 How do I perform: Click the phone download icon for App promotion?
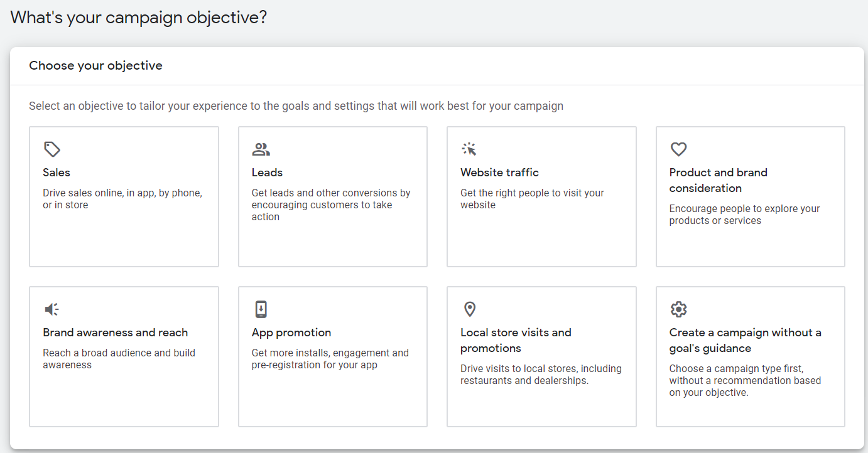pos(261,309)
